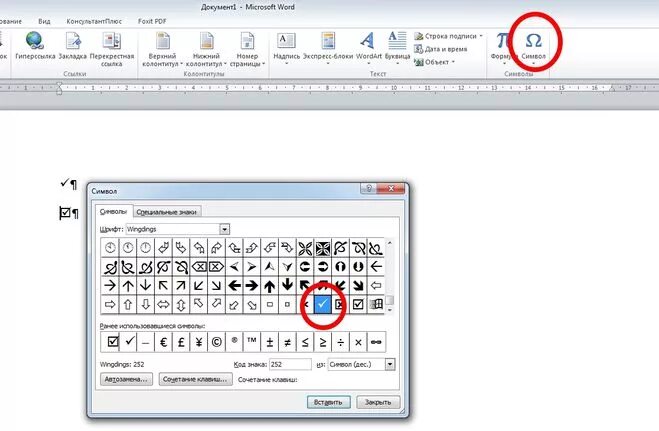This screenshot has width=659, height=431.
Task: Pick the copyright sign from recent symbols
Action: coord(216,342)
